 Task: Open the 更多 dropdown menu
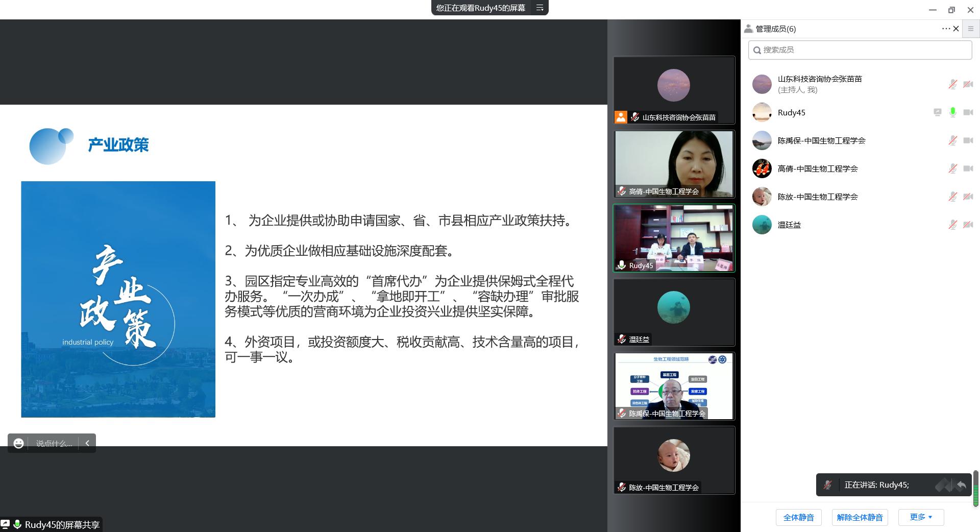(921, 517)
